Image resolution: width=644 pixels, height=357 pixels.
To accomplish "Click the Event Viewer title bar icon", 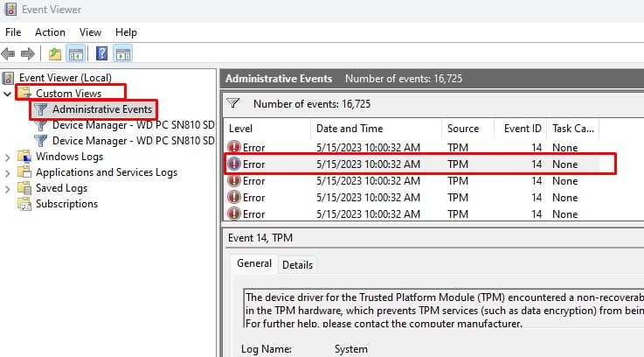I will point(10,9).
